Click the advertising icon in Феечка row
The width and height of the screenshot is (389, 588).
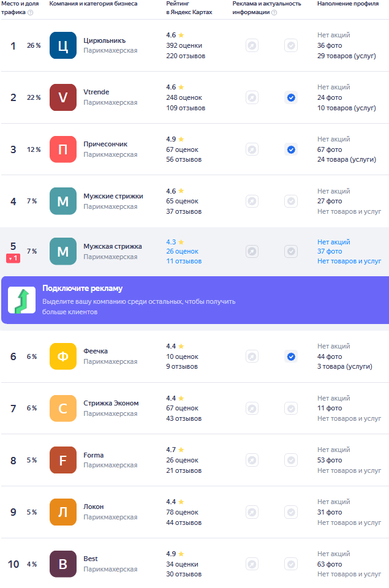(252, 356)
